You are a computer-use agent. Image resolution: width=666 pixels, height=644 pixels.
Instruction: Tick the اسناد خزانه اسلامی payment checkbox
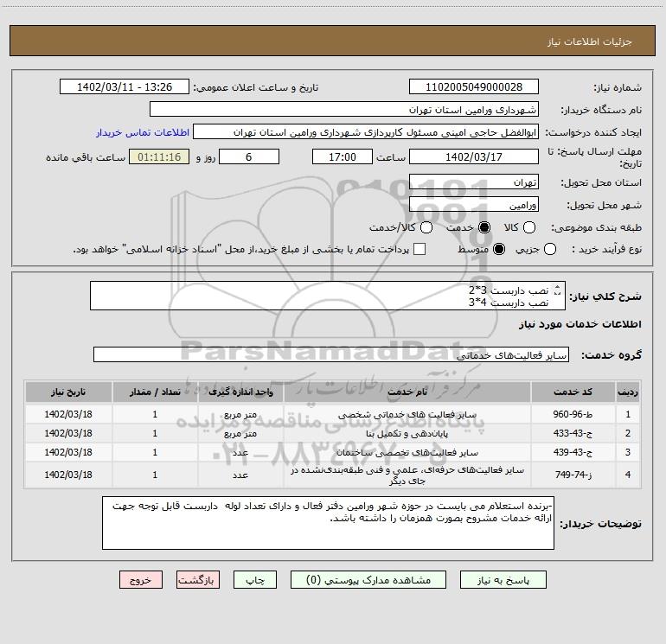point(419,249)
